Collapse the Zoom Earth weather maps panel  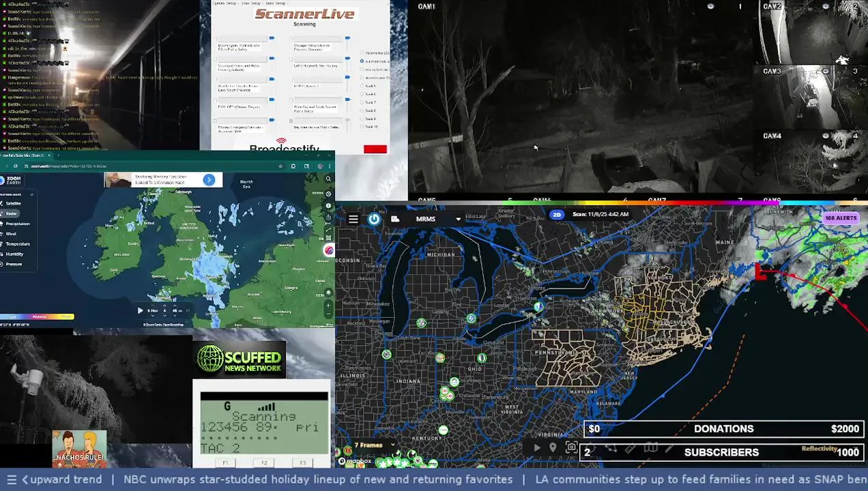(x=32, y=194)
